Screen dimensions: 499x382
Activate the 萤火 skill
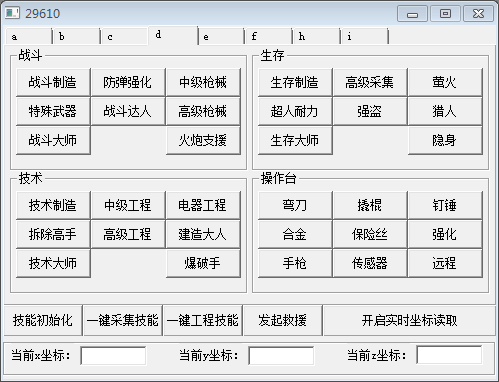click(445, 82)
